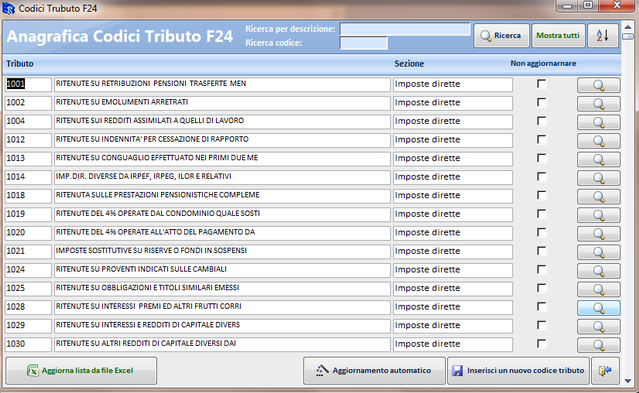
Task: Click highlighted magnifier for tributo 1028
Action: pyautogui.click(x=599, y=308)
